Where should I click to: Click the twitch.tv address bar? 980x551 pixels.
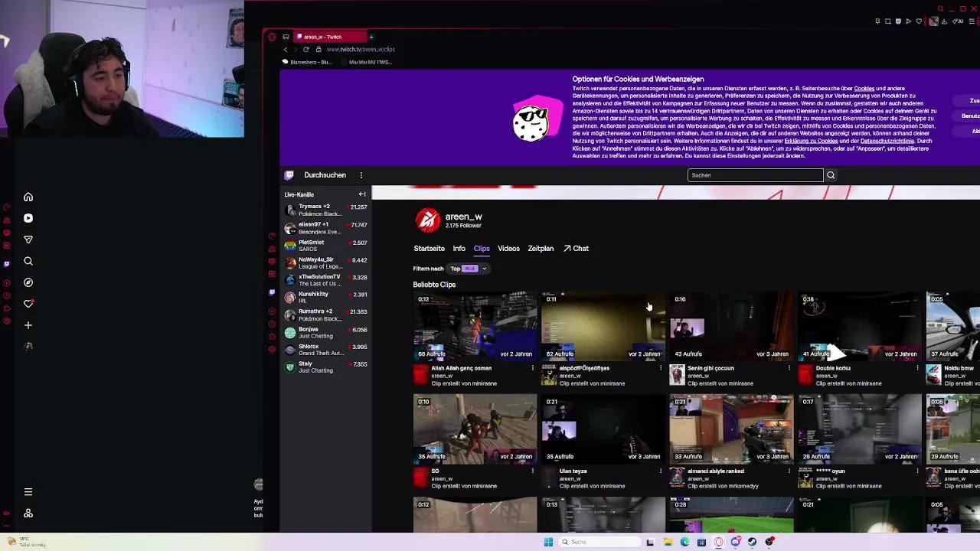coord(361,49)
